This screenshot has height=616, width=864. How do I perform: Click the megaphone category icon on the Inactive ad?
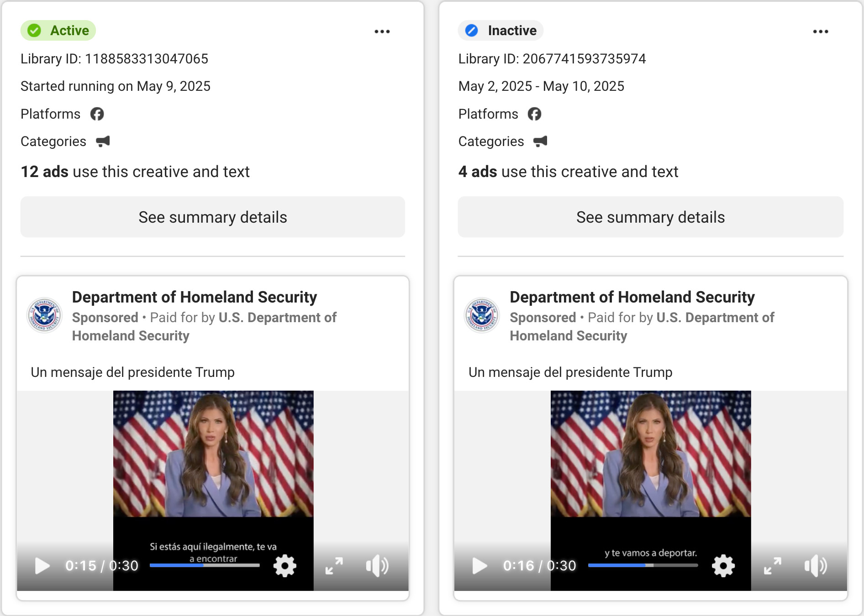[540, 141]
